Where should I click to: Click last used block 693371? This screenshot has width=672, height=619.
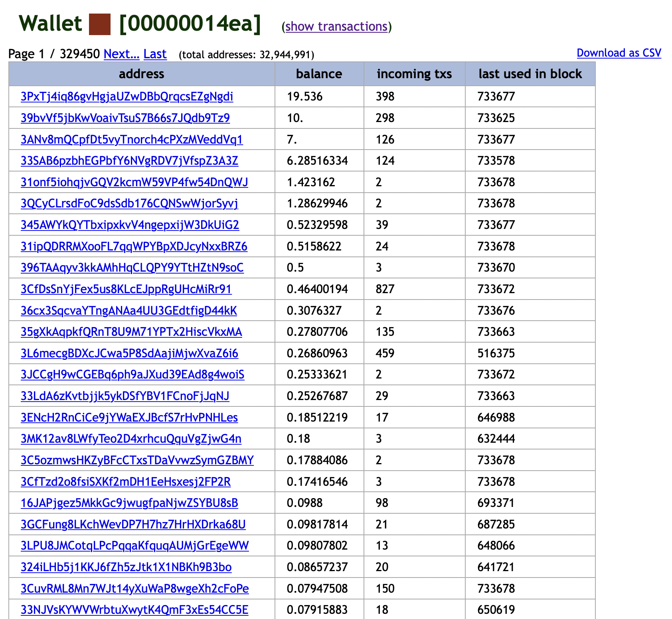point(496,503)
